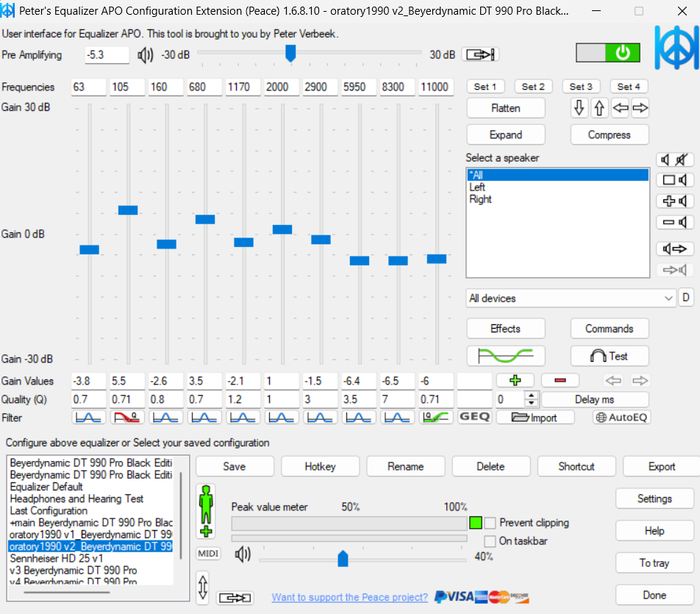Viewport: 700px width, 614px height.
Task: Click the D button next to devices
Action: pyautogui.click(x=686, y=297)
